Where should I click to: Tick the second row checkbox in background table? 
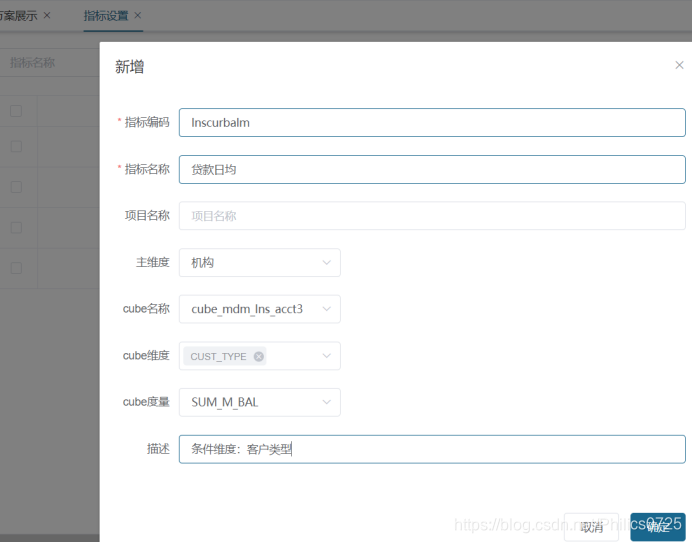click(x=16, y=146)
